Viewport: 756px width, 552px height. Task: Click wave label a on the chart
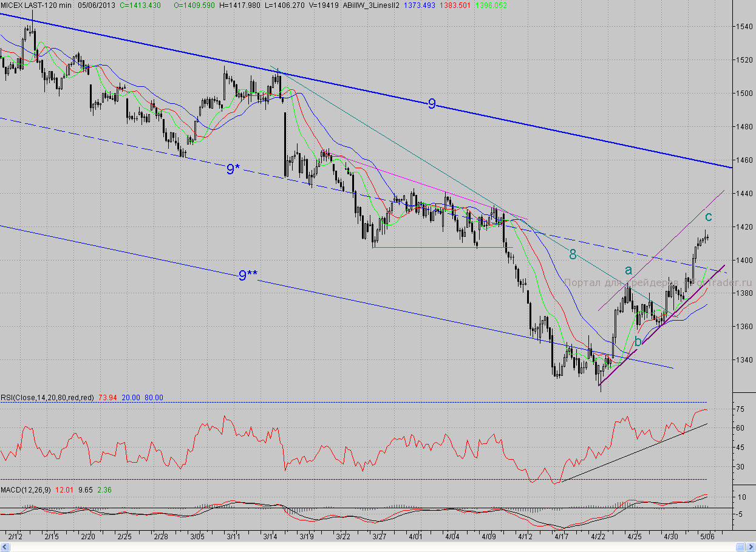(628, 269)
